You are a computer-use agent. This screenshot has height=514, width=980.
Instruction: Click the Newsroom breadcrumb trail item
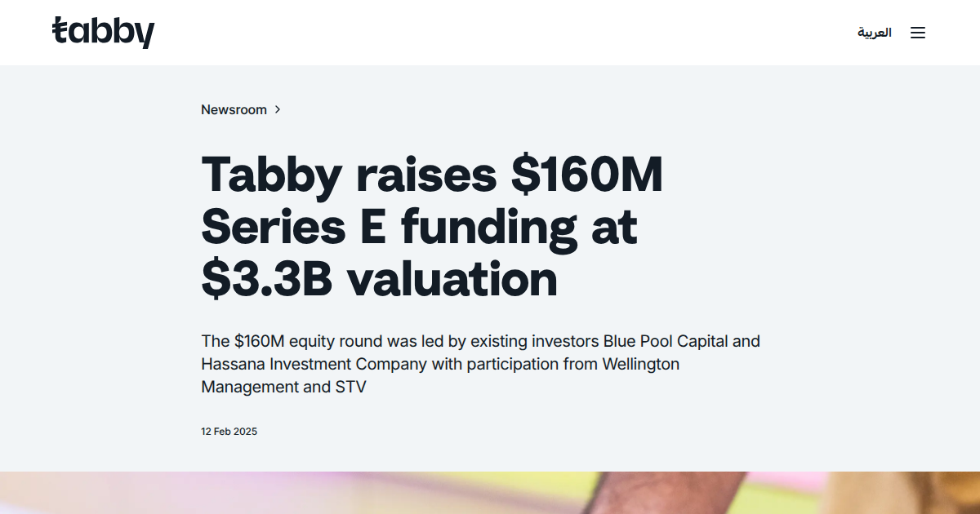tap(234, 109)
